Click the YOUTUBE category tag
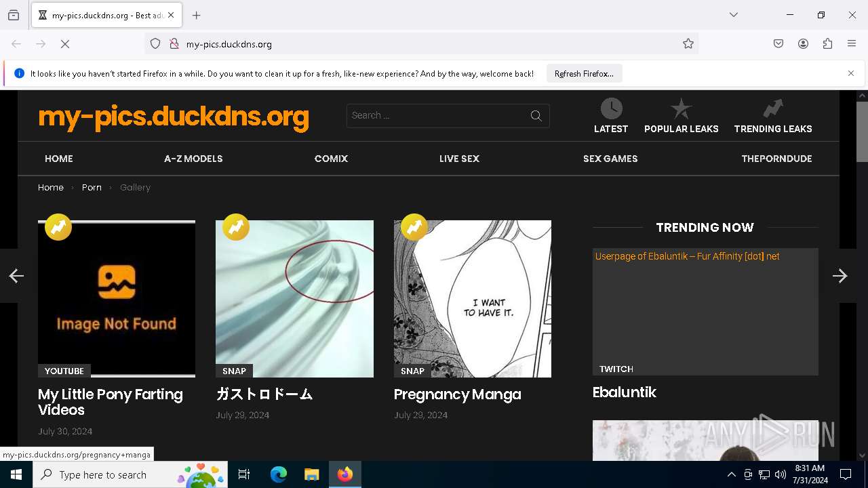 [64, 371]
